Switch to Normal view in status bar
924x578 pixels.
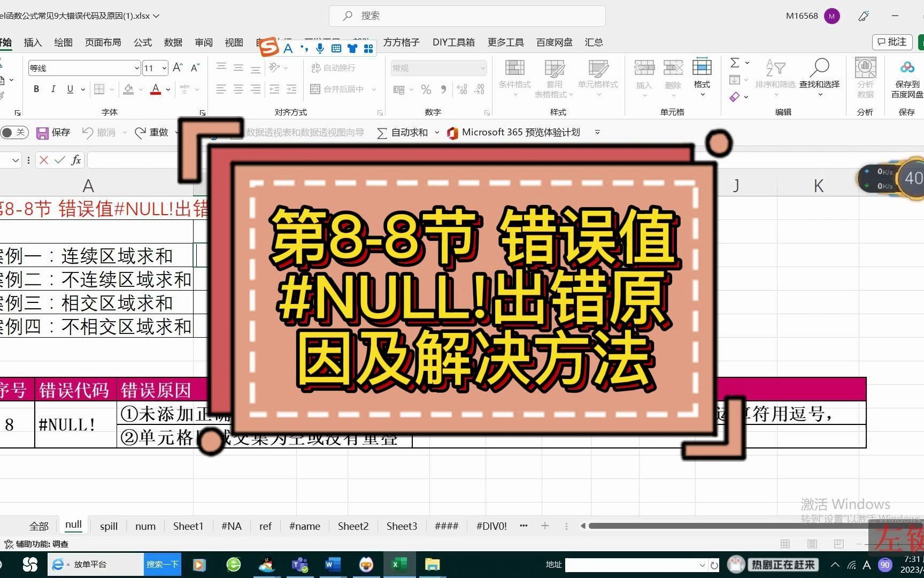785,544
